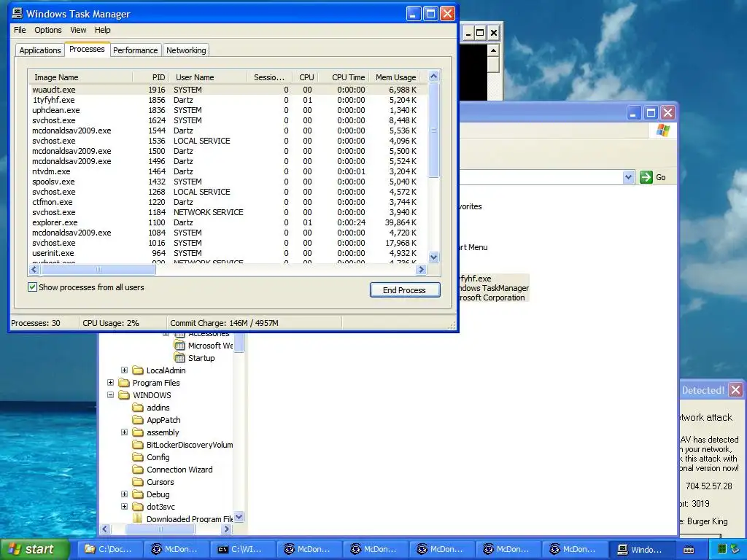Click folder tree horizontal scroll-right arrow
This screenshot has width=747, height=560.
point(227,529)
